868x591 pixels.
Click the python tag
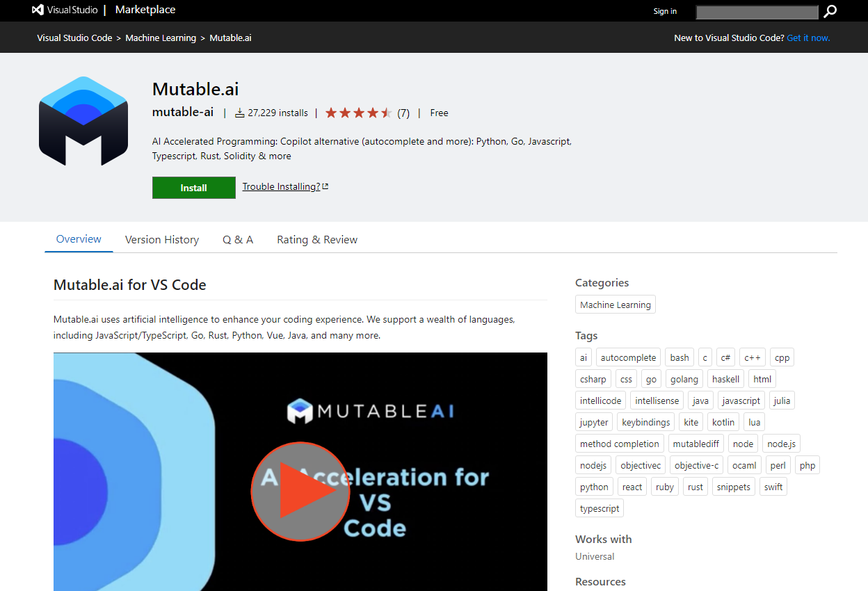pos(594,487)
